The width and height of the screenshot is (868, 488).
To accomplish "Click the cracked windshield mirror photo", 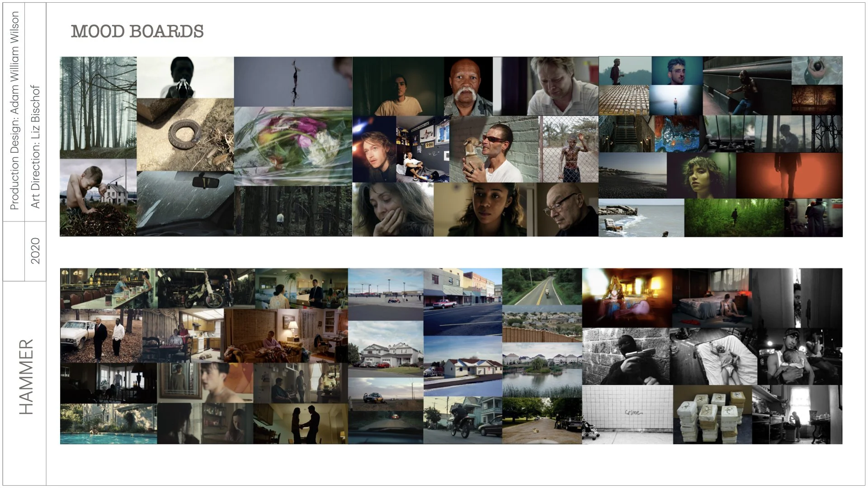I will tap(185, 203).
